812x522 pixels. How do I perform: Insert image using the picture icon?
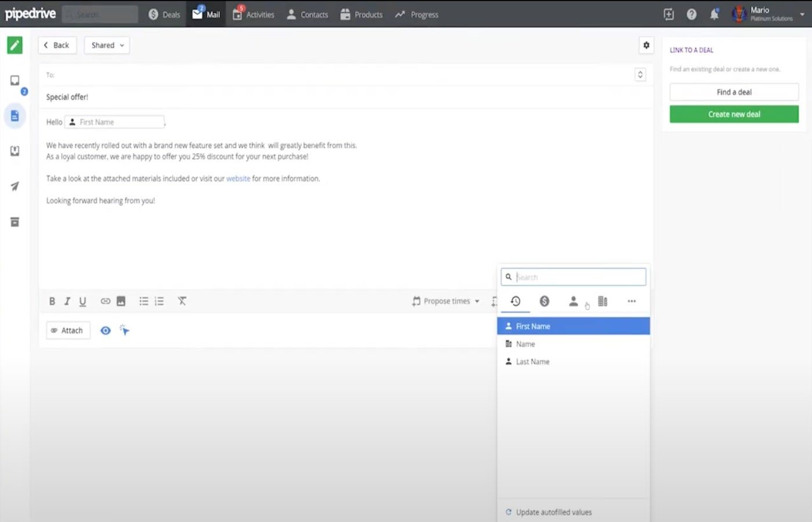(121, 301)
